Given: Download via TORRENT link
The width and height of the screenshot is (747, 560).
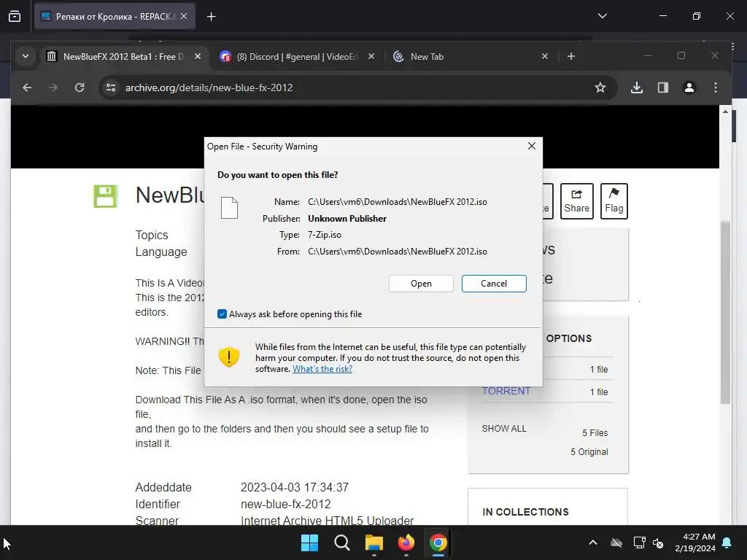Looking at the screenshot, I should 506,391.
